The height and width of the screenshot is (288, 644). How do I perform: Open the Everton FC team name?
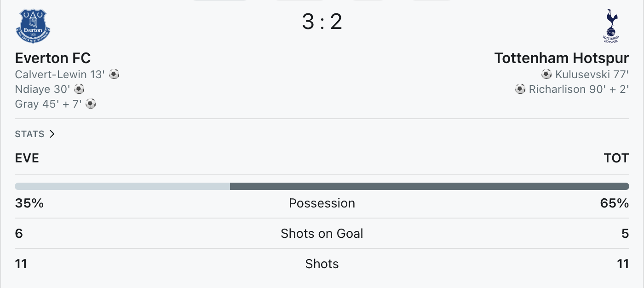[x=53, y=58]
